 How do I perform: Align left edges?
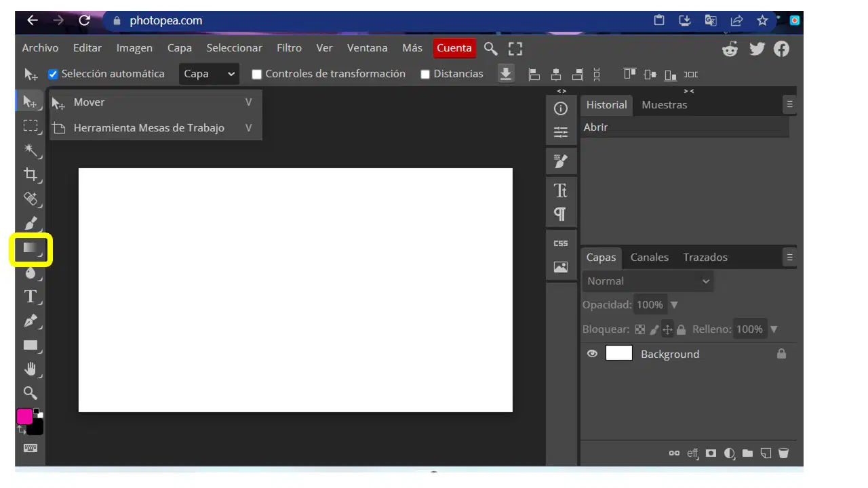[534, 75]
